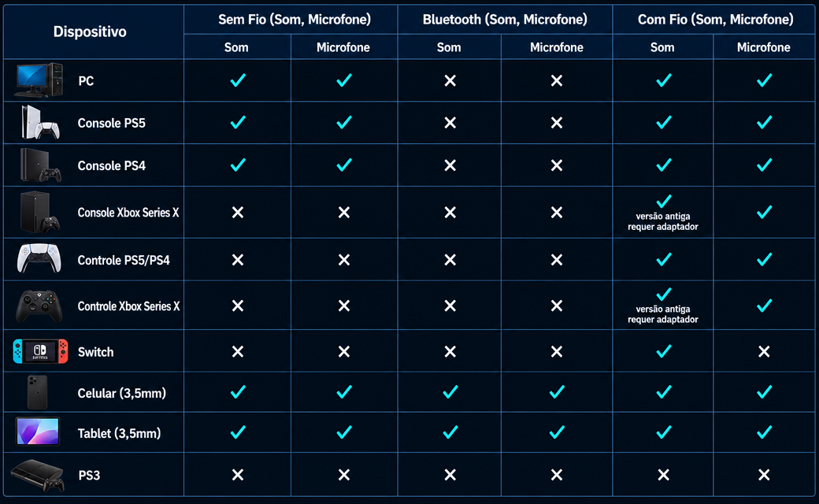Click the Console PS5 label

pos(111,124)
